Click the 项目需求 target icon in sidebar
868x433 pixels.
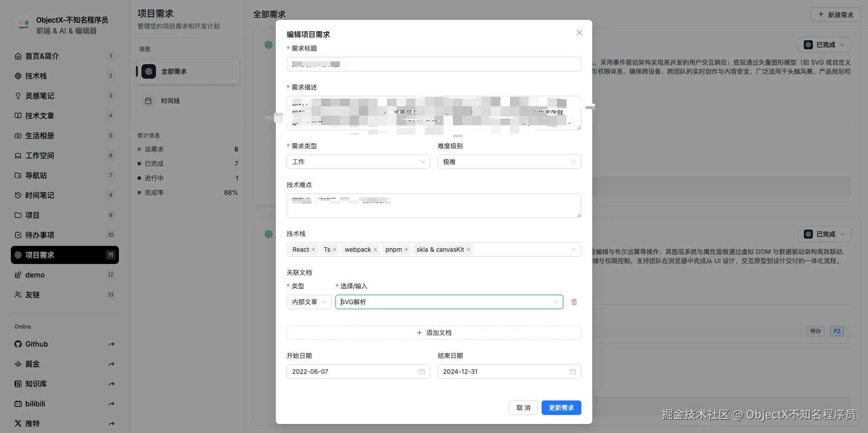pos(18,255)
